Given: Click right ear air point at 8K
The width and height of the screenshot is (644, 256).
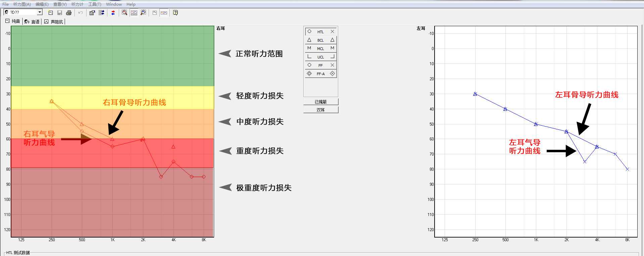Looking at the screenshot, I should point(204,177).
